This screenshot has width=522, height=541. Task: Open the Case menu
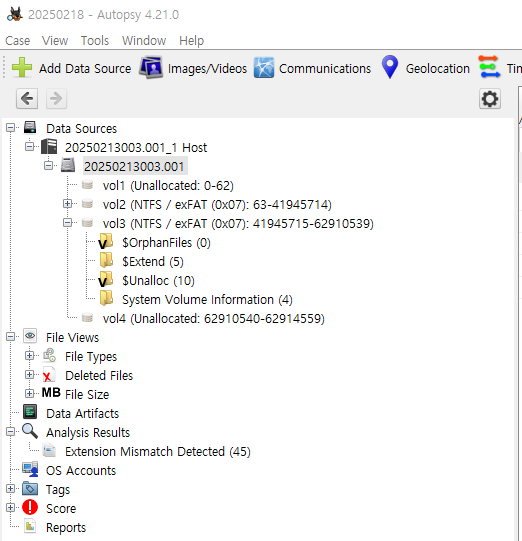coord(18,41)
